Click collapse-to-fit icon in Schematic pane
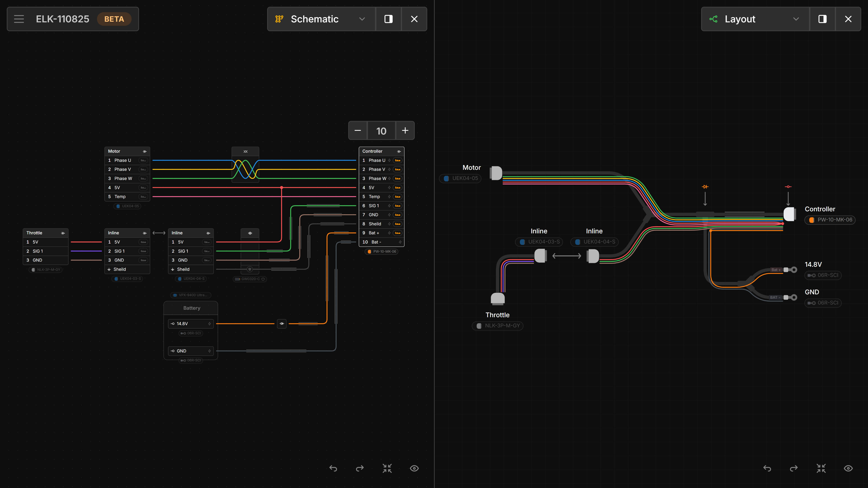This screenshot has width=868, height=488. [x=387, y=468]
